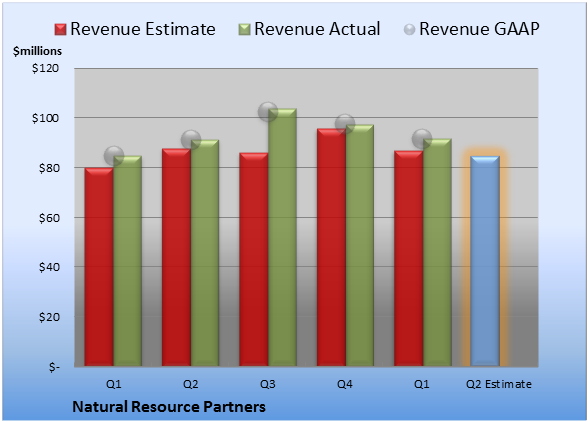Click the '$40' y-axis label

[x=49, y=267]
